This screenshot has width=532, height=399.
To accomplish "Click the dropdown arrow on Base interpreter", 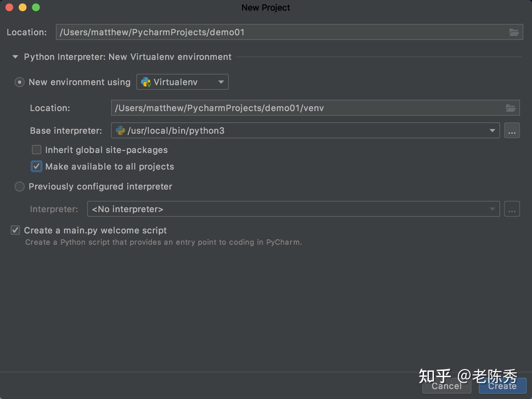I will click(x=492, y=130).
